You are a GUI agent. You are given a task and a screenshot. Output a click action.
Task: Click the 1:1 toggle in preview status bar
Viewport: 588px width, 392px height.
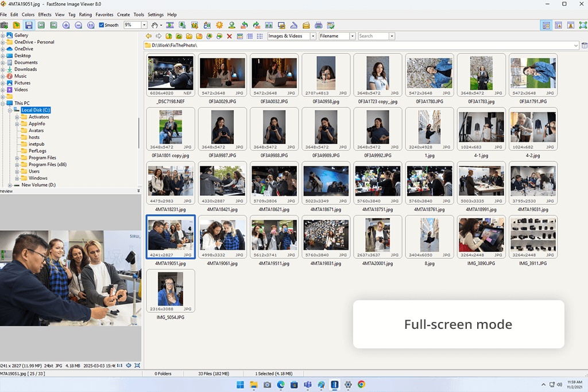click(x=119, y=366)
